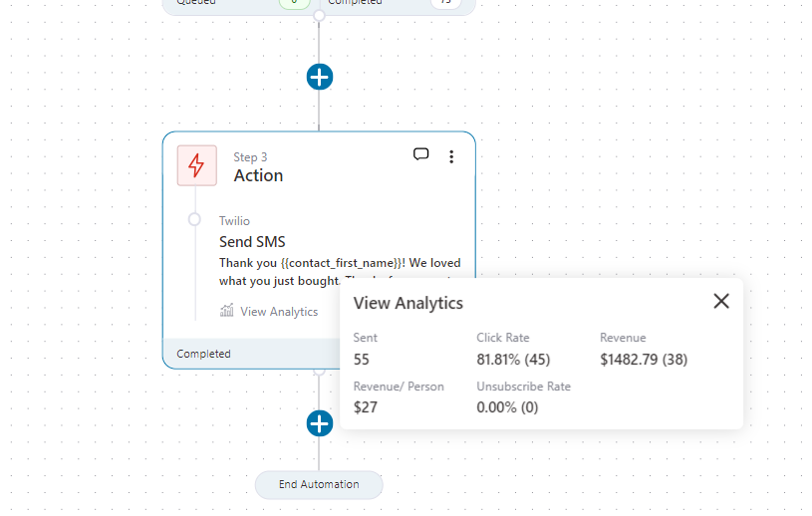Add a step above Step 3 Action
Viewport: 812px width, 516px height.
320,77
